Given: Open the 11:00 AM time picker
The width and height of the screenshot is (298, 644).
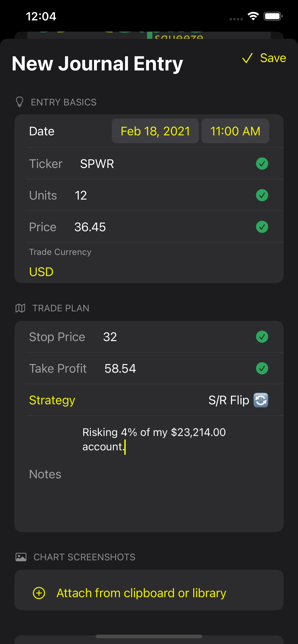Looking at the screenshot, I should click(x=235, y=131).
